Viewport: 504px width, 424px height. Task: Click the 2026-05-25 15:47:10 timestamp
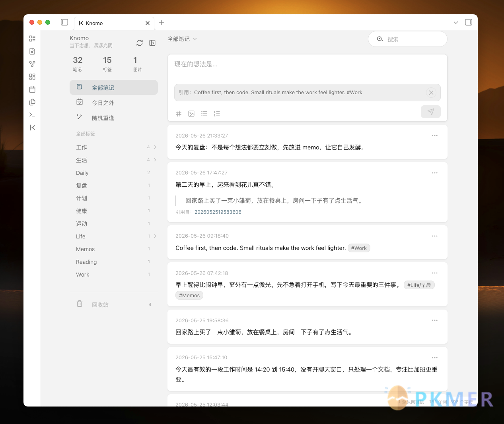[x=201, y=358]
